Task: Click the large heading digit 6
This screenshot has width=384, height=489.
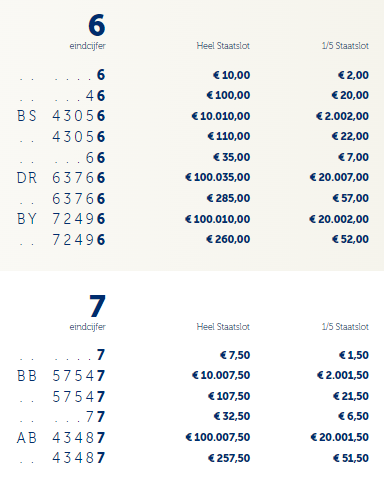Action: (x=97, y=25)
